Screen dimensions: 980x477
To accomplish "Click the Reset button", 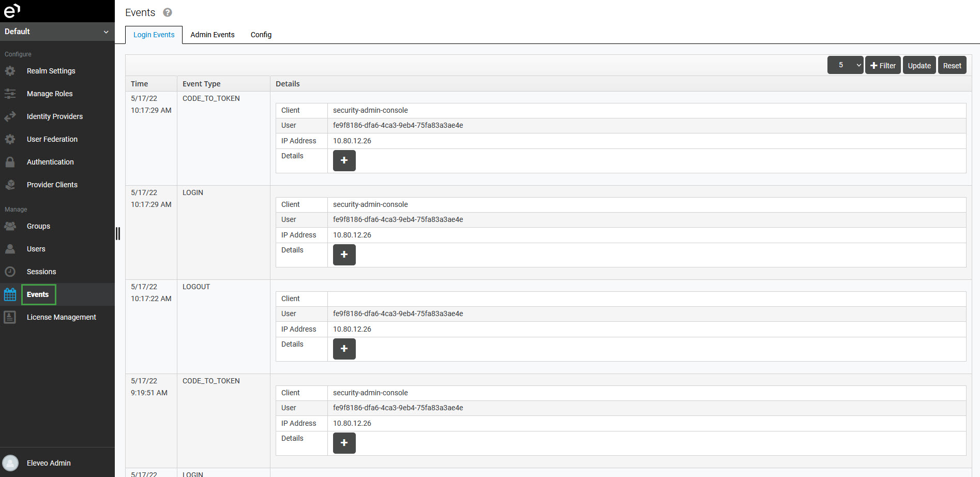I will tap(952, 65).
